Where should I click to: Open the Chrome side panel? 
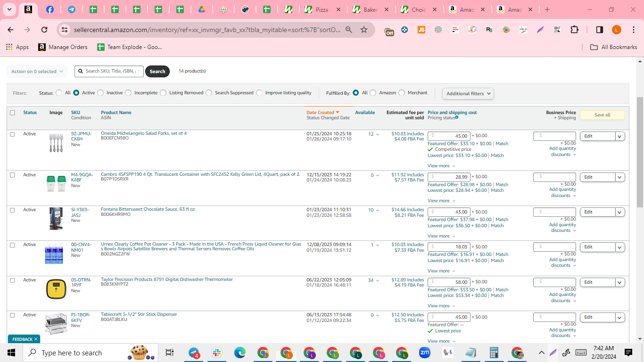tap(600, 30)
